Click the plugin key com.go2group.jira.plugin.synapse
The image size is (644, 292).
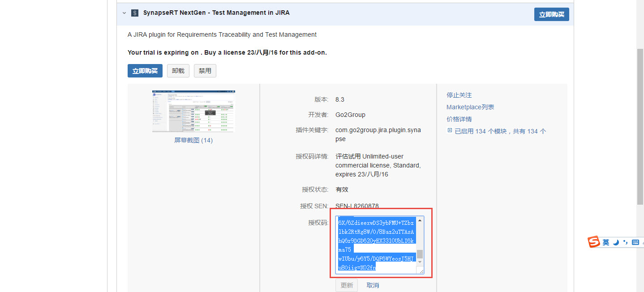378,134
